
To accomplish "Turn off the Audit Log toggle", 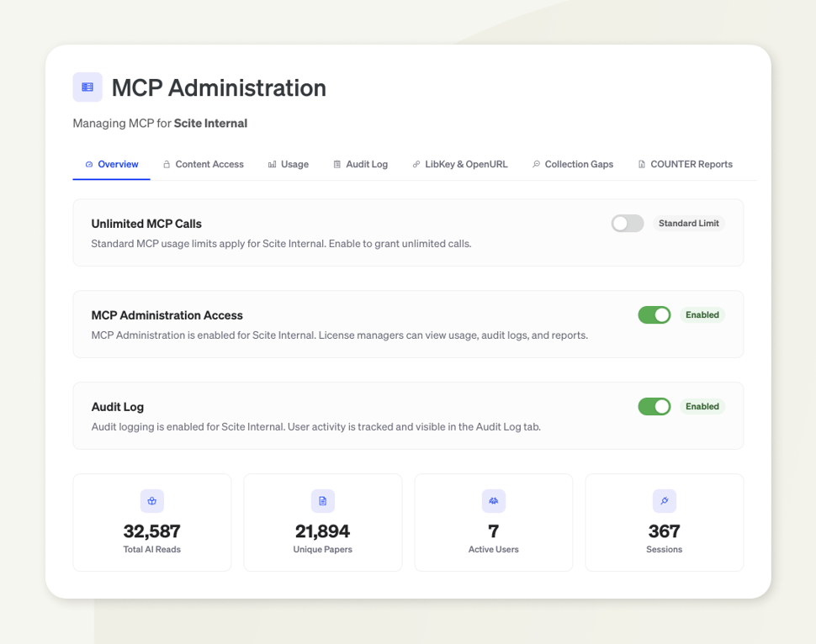I will [x=654, y=407].
